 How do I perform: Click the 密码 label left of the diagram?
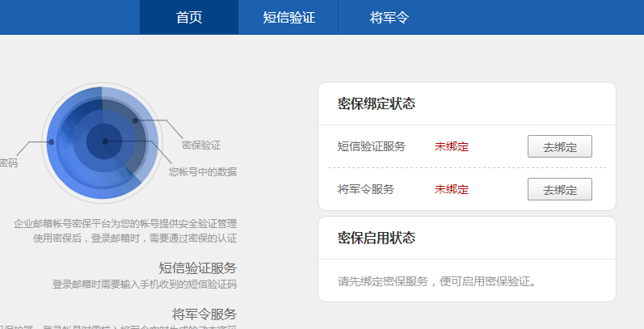tap(8, 162)
